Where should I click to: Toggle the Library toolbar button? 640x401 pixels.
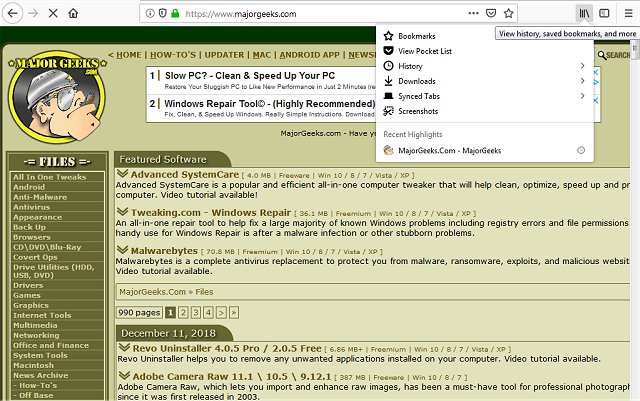click(x=584, y=13)
